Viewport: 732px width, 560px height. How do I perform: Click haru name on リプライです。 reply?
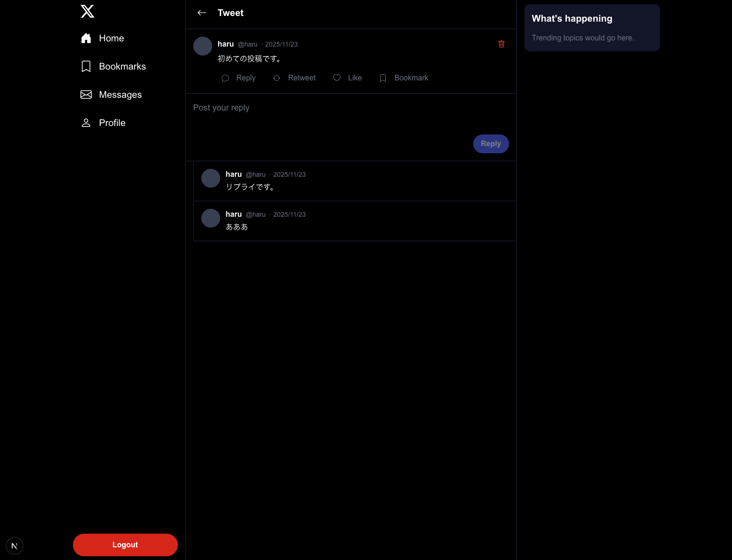pos(234,174)
